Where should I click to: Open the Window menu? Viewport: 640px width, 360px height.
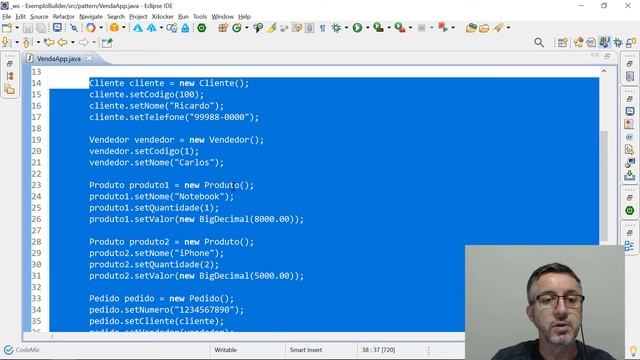(222, 16)
